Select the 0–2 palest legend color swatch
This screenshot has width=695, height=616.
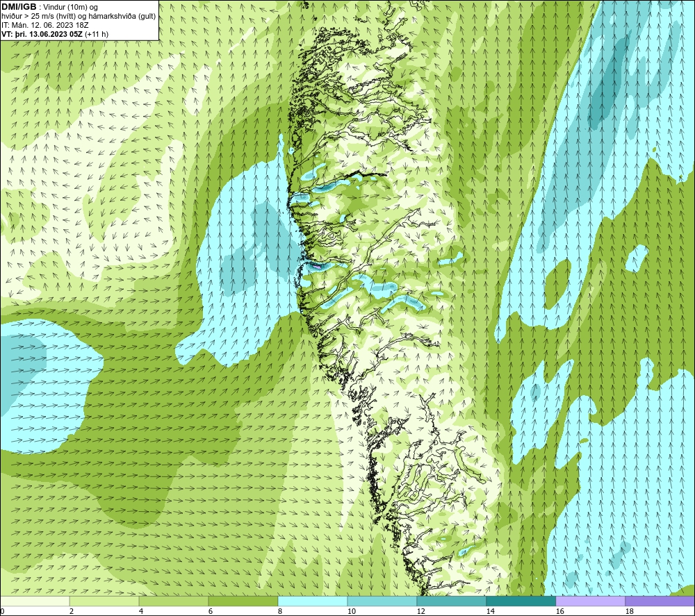35,601
